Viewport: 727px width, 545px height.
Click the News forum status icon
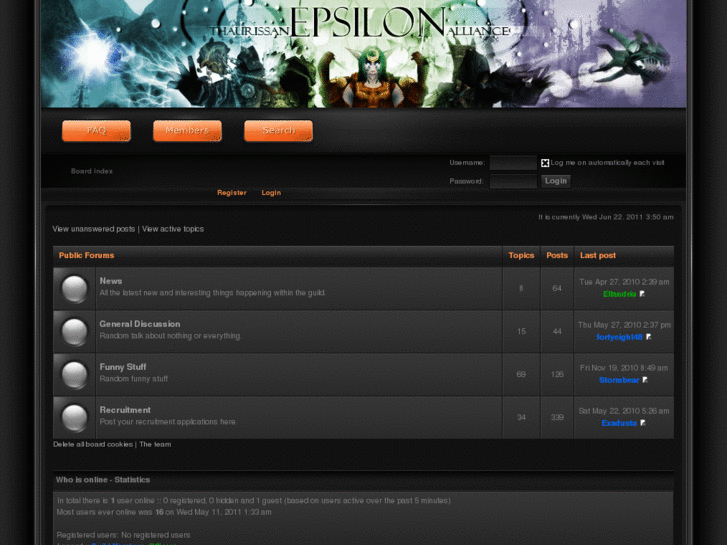tap(75, 289)
